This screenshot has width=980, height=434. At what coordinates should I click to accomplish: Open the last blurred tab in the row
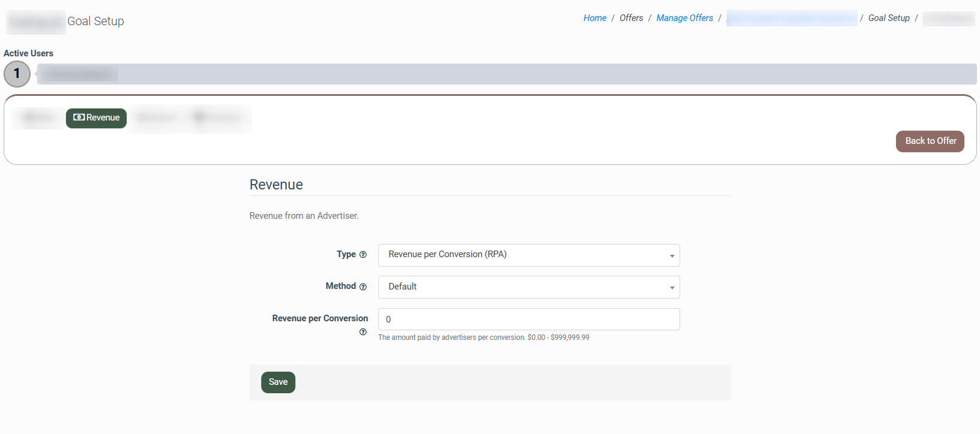[218, 118]
